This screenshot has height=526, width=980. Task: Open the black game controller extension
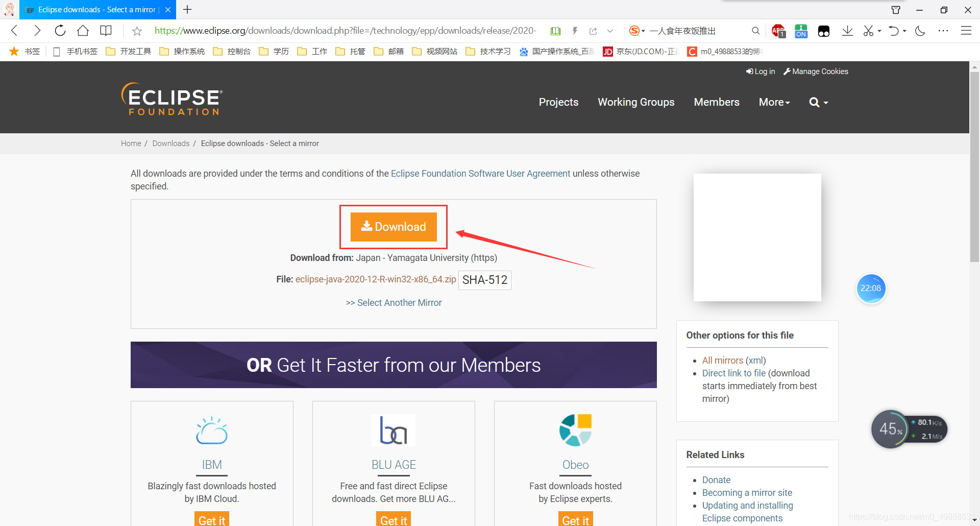[x=824, y=31]
